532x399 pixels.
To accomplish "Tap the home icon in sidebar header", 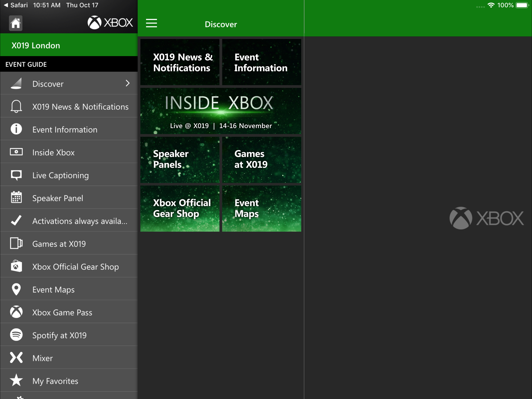I will 16,23.
